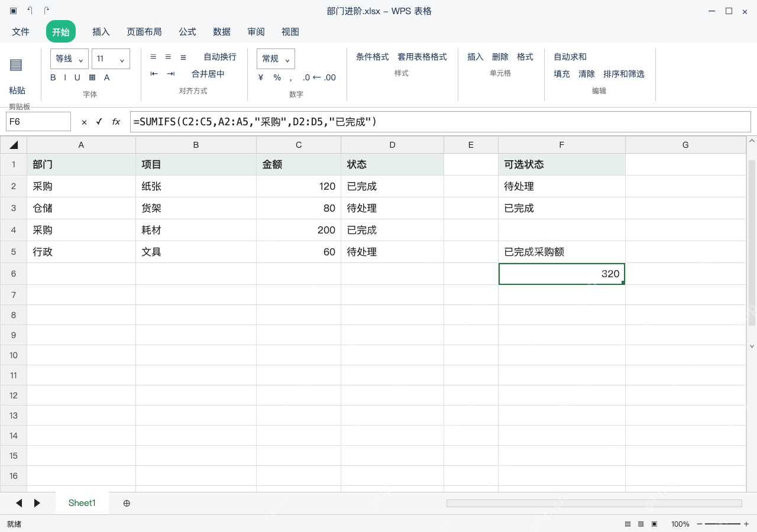757x532 pixels.
Task: Decrease the cell indent
Action: click(154, 74)
